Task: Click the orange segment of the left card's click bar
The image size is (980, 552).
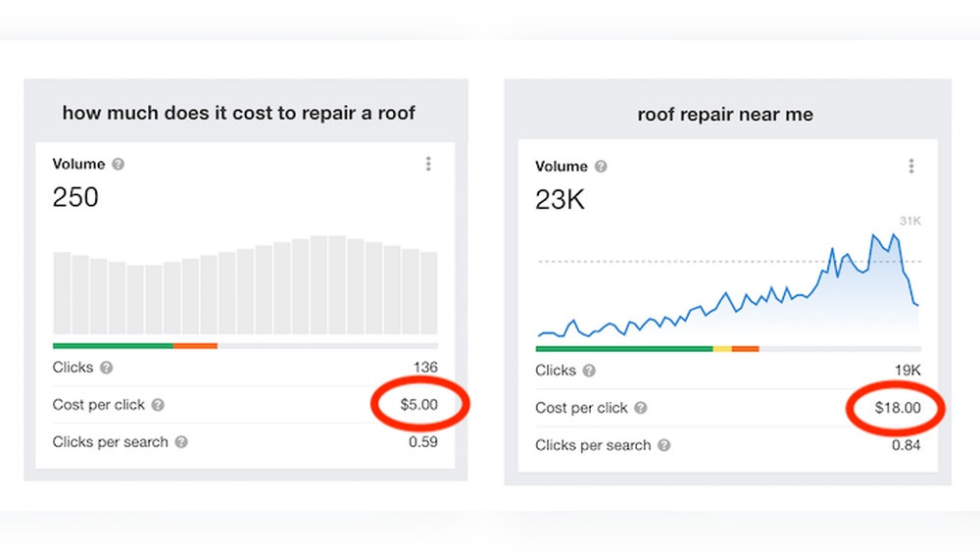Action: (196, 346)
